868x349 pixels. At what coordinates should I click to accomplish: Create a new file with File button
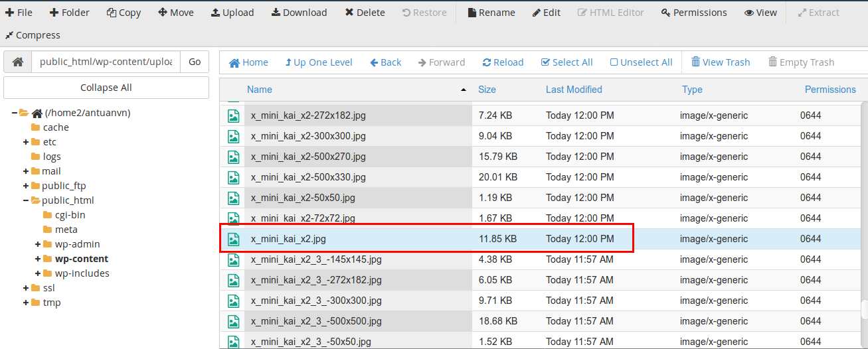point(19,13)
